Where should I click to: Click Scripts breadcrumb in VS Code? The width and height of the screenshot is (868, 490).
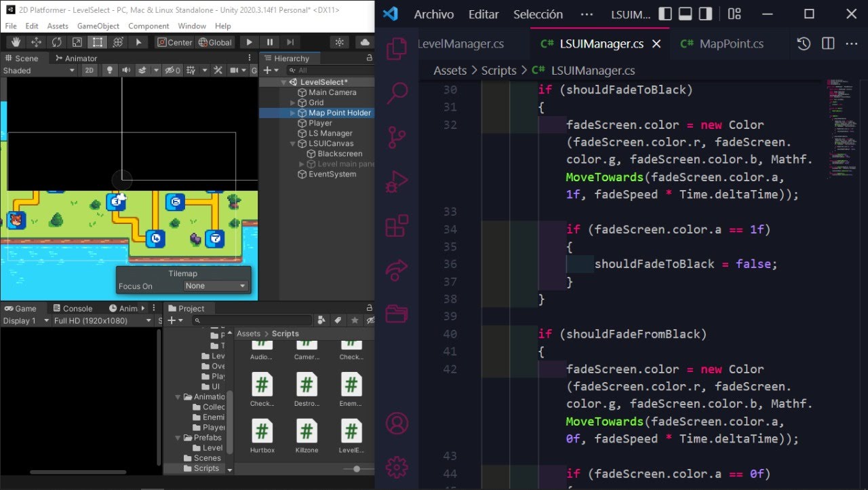(x=499, y=71)
